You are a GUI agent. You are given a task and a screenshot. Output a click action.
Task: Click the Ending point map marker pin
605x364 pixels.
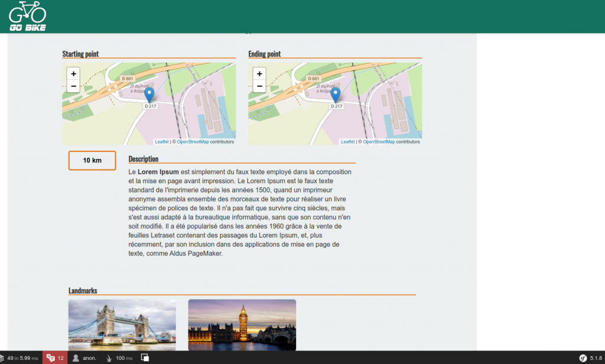point(336,95)
